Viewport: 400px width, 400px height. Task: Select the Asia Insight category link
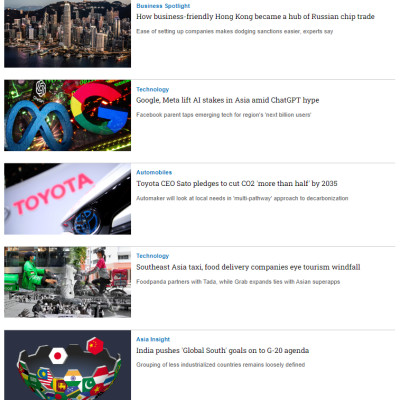click(x=153, y=339)
